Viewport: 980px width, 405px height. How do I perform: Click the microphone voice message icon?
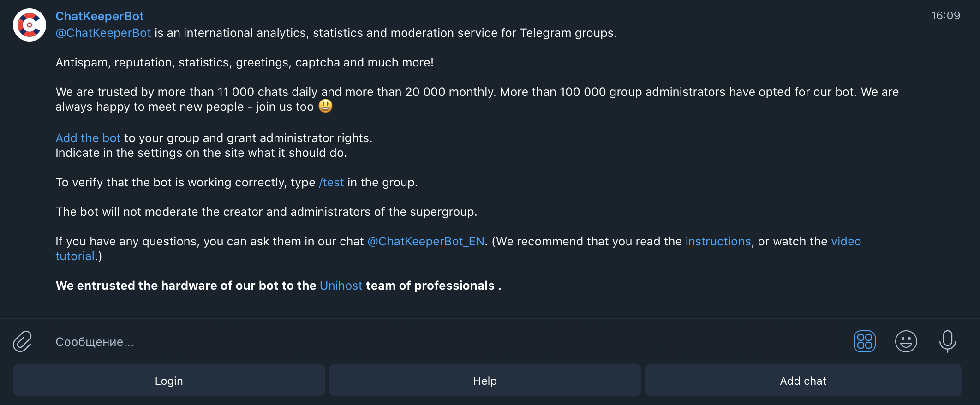947,342
